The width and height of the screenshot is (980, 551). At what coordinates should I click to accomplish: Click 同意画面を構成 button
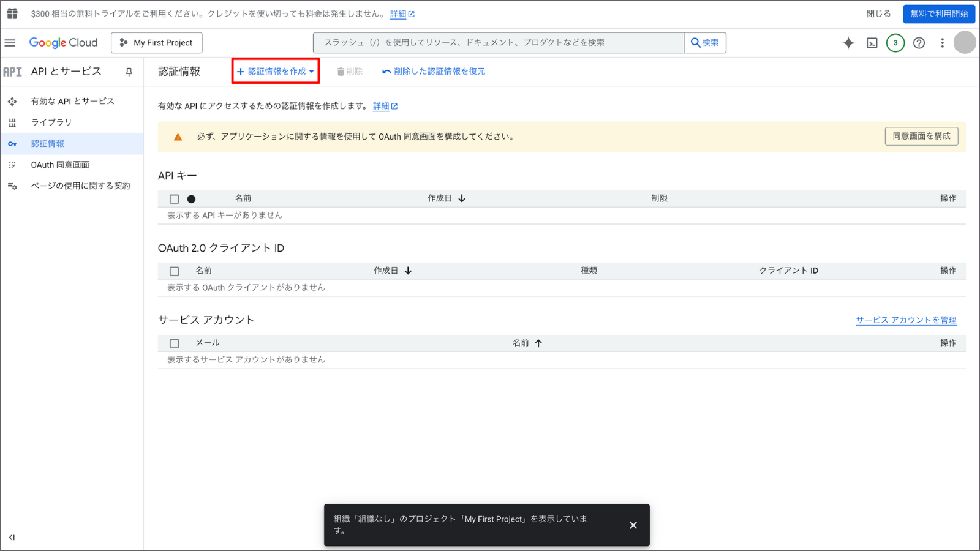click(921, 136)
